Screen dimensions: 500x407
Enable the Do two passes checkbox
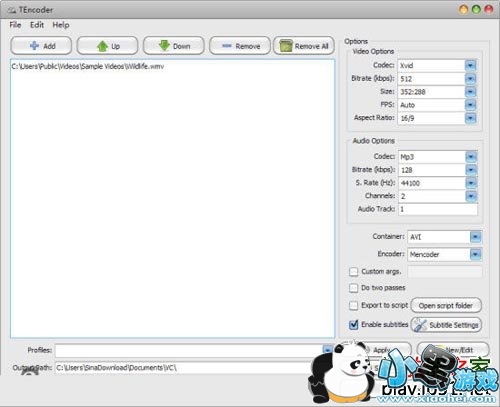click(x=353, y=288)
